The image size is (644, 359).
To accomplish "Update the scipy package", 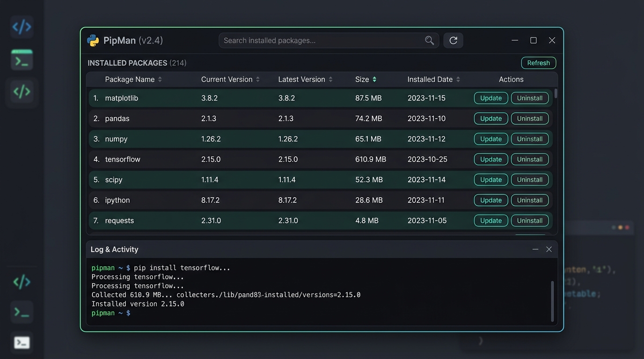I will pyautogui.click(x=491, y=180).
